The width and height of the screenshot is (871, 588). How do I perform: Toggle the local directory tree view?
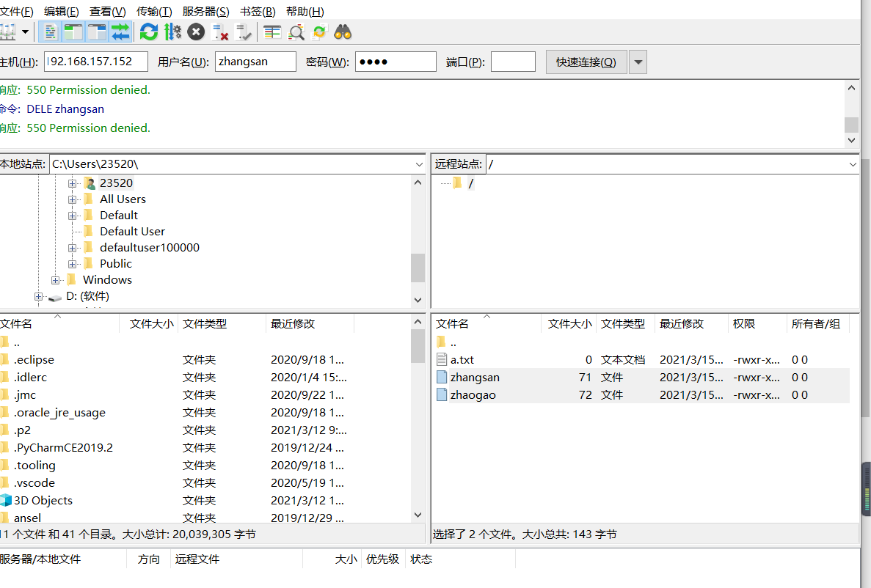tap(73, 32)
